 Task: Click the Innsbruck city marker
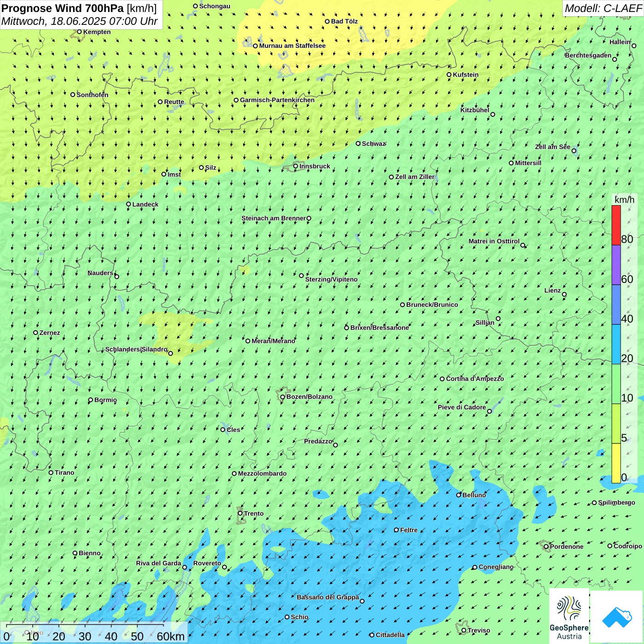click(296, 166)
